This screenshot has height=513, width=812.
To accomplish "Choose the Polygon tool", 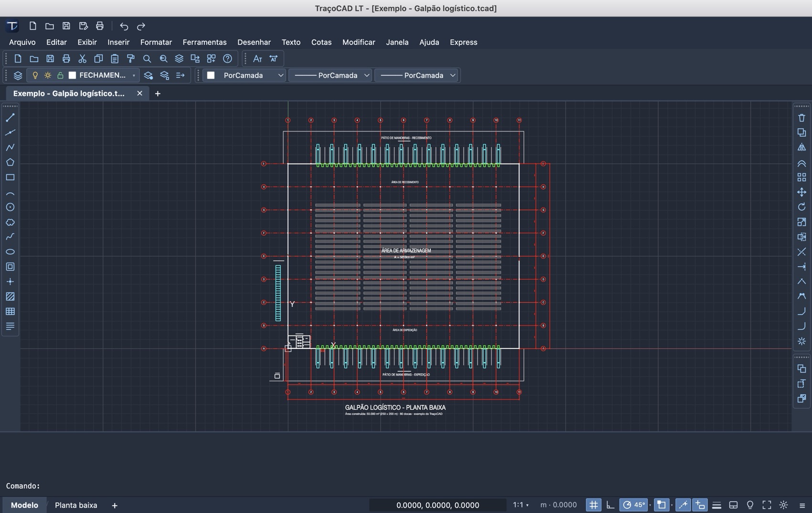I will pos(10,162).
